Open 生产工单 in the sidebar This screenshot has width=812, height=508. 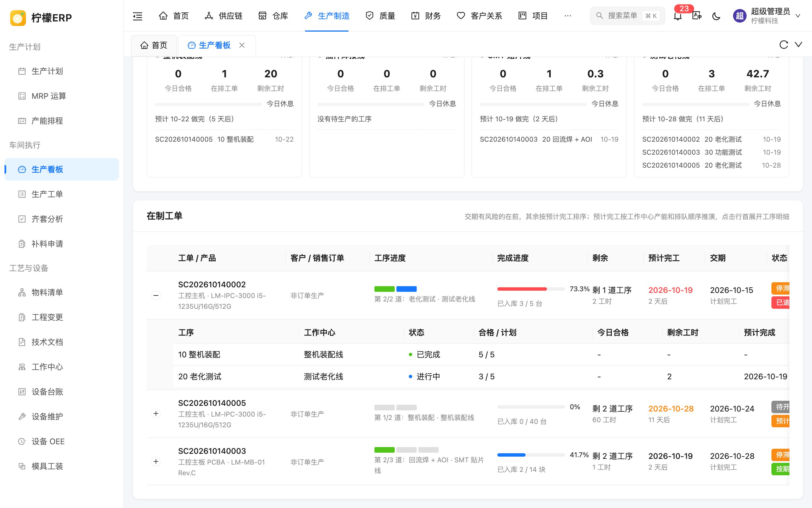62,194
